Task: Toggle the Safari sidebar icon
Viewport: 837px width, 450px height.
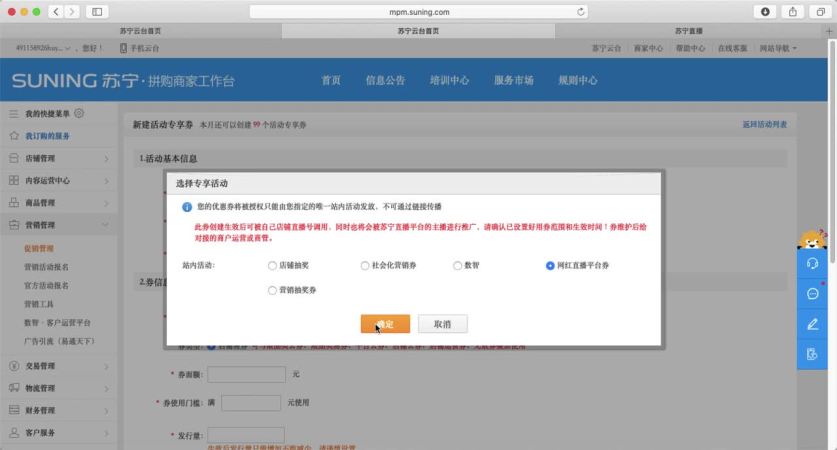Action: click(x=97, y=12)
